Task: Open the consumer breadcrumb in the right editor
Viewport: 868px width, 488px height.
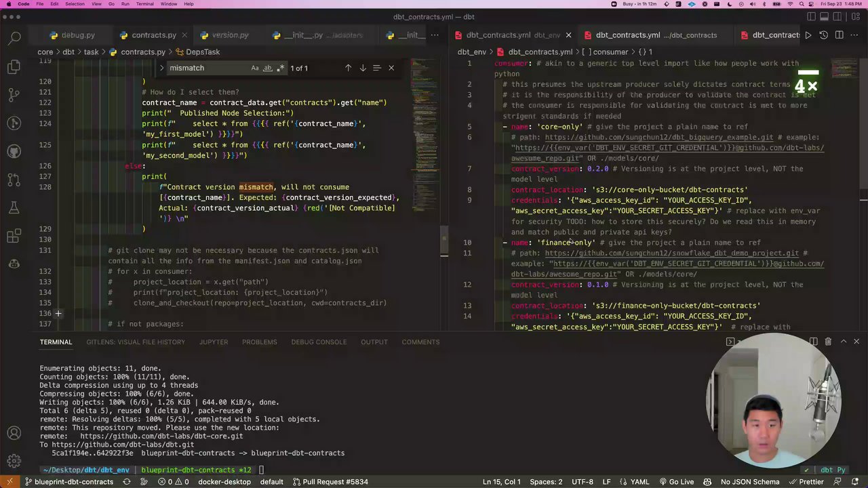Action: pyautogui.click(x=604, y=52)
